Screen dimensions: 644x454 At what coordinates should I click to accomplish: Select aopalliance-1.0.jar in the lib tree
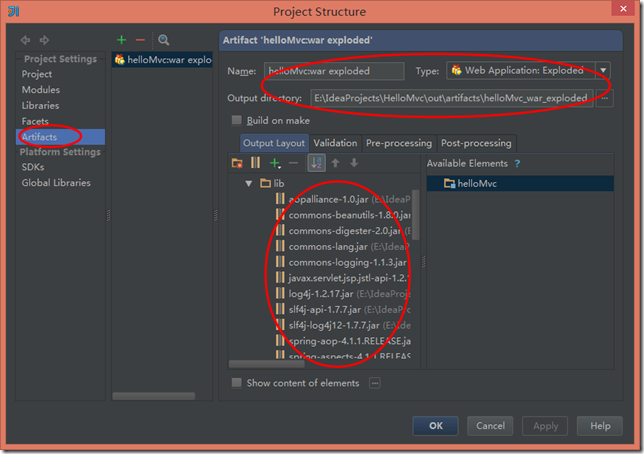328,199
